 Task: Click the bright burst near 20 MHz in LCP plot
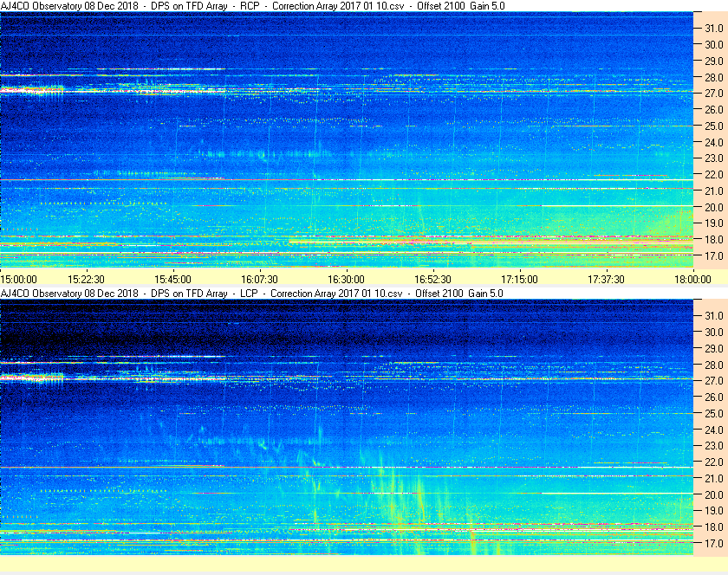419,496
